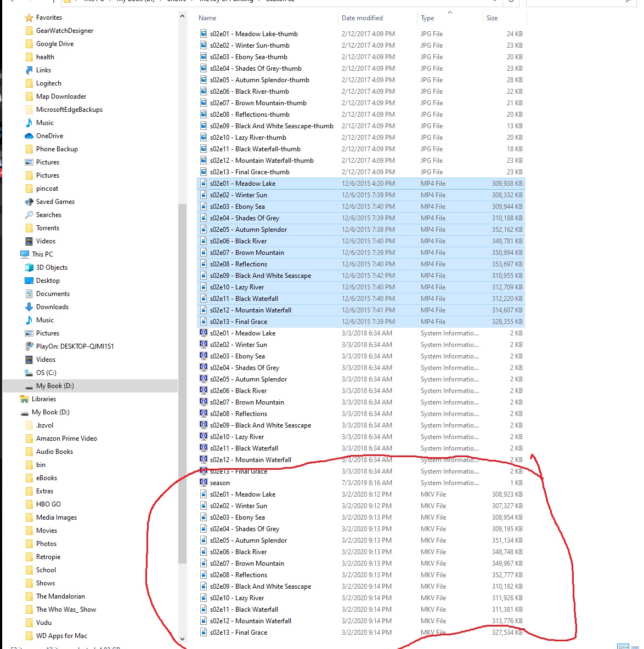
Task: Select the pincoat folder
Action: pyautogui.click(x=47, y=189)
